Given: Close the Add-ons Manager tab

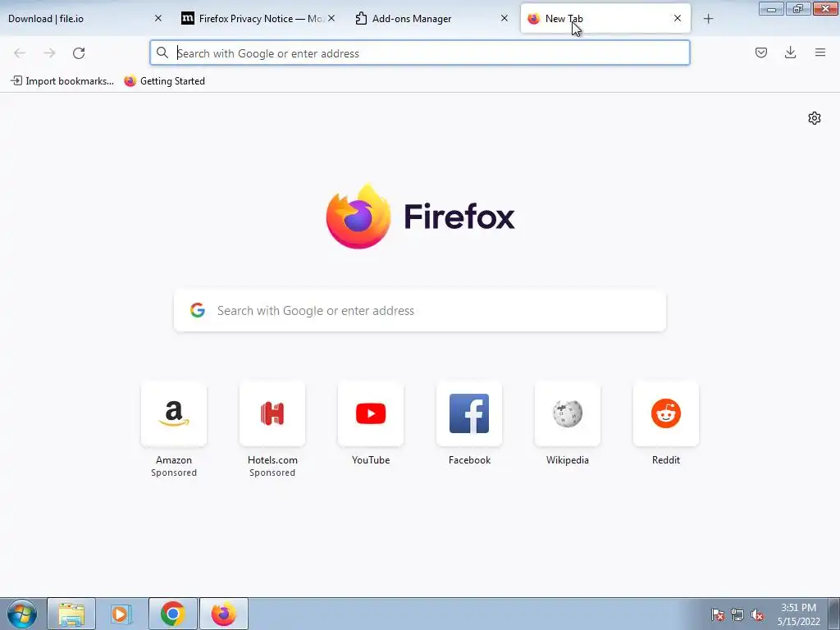Looking at the screenshot, I should 504,18.
